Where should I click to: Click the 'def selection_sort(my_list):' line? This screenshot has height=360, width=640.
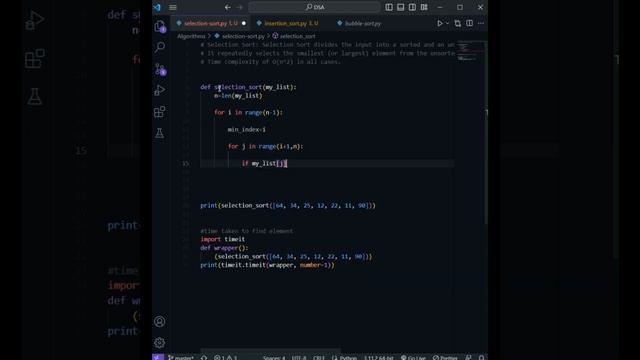tap(248, 87)
